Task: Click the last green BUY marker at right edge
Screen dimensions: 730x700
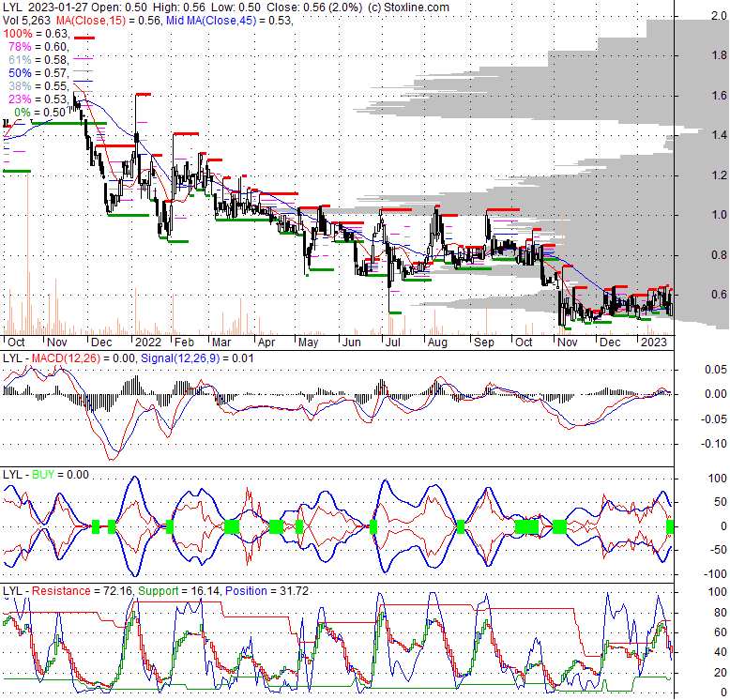Action: pos(670,526)
